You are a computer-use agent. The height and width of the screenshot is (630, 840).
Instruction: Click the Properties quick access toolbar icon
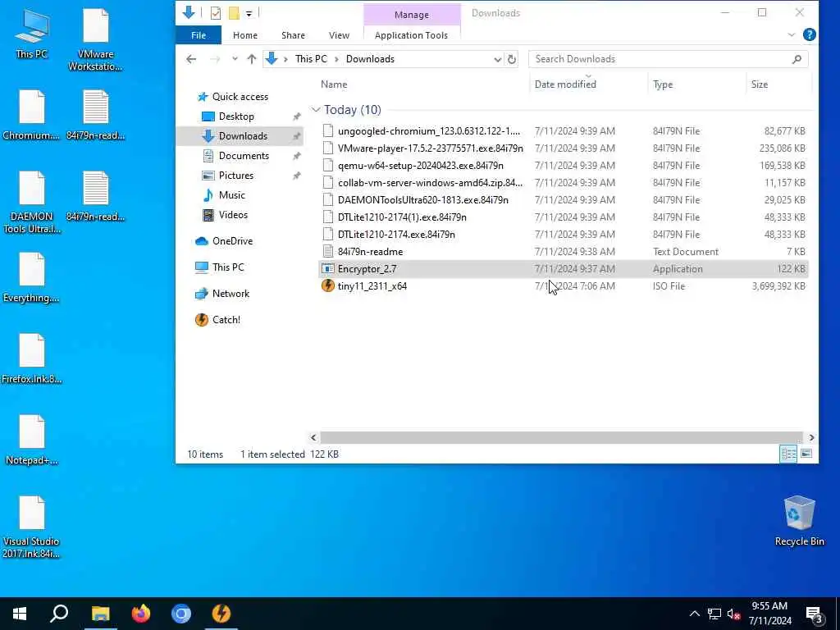[x=216, y=13]
